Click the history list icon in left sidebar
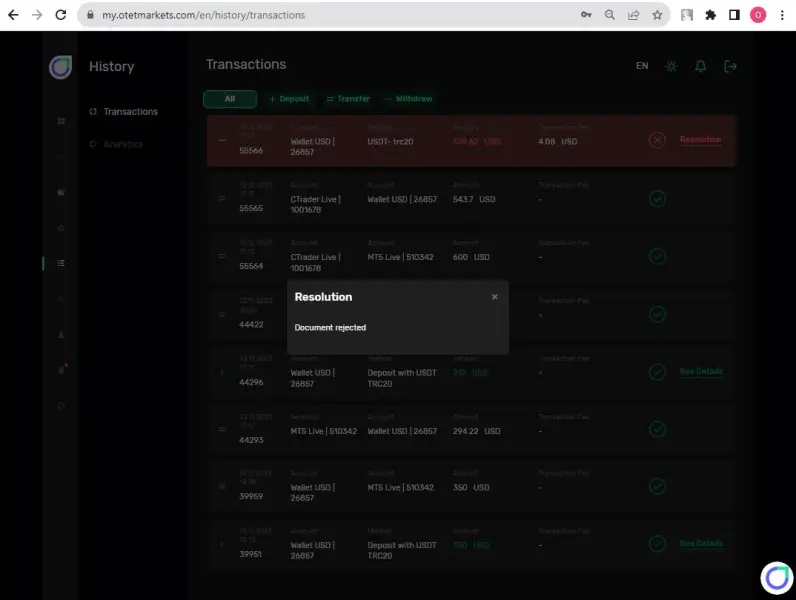Viewport: 796px width, 600px height. (x=61, y=263)
